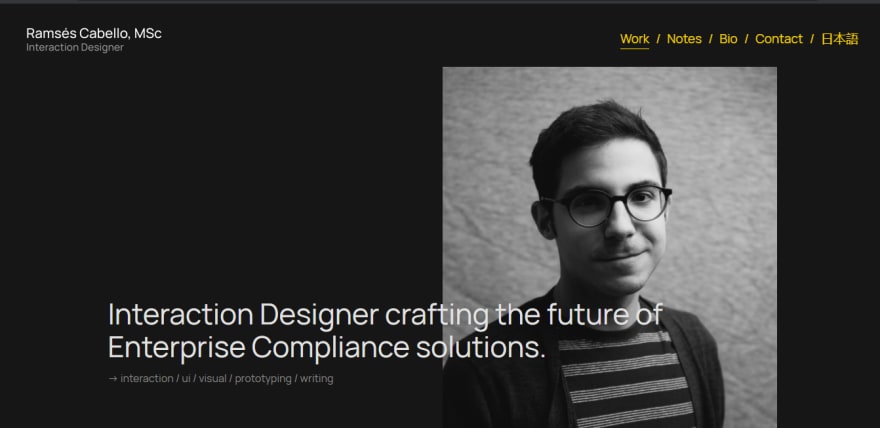This screenshot has height=428, width=880.
Task: Switch site language to 日本語
Action: point(840,39)
